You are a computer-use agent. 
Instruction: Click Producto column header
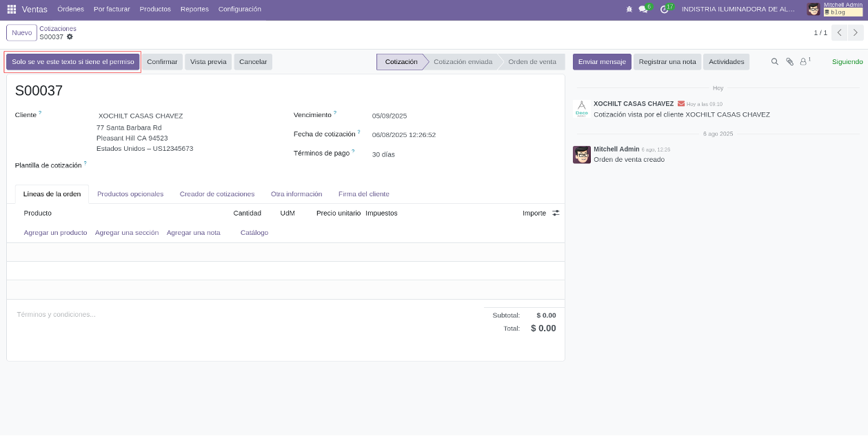(x=38, y=214)
